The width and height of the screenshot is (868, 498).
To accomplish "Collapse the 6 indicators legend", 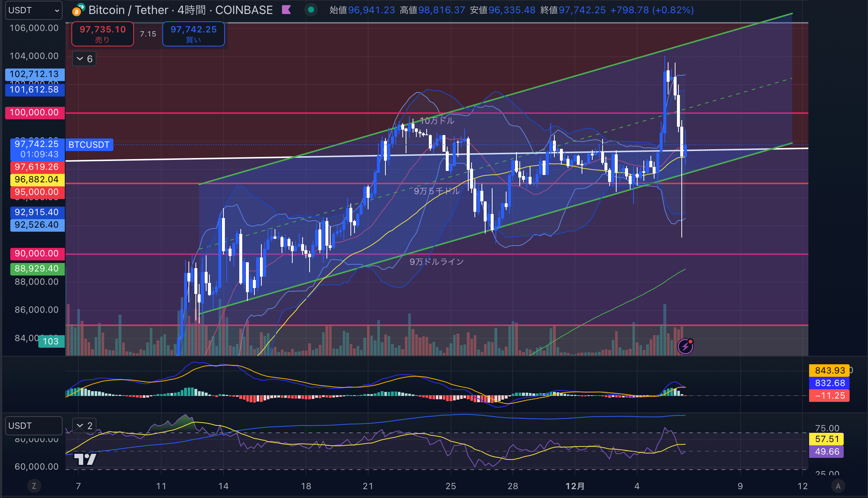I will point(84,59).
